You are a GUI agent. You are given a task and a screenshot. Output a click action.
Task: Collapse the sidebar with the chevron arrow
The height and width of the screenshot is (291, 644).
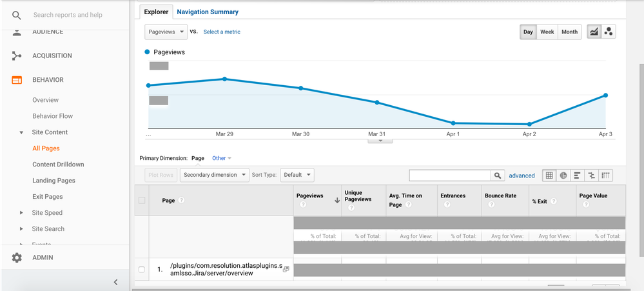pyautogui.click(x=115, y=282)
